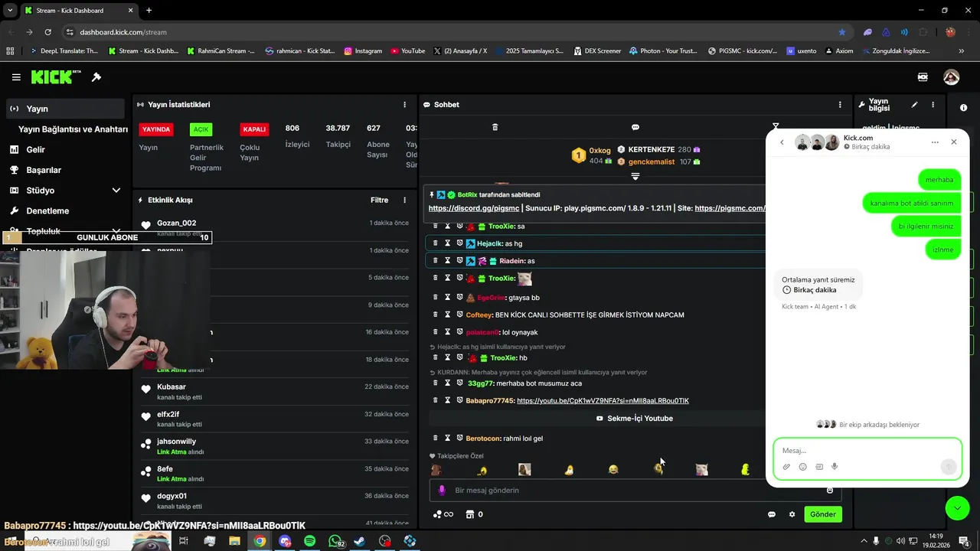
Task: Click the info icon in right sidebar
Action: (963, 108)
